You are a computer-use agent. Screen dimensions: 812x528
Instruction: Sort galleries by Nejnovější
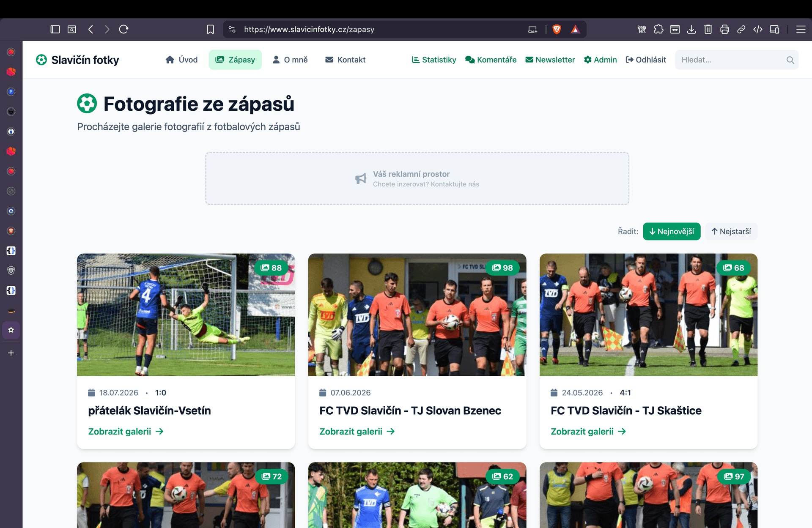[x=672, y=231]
